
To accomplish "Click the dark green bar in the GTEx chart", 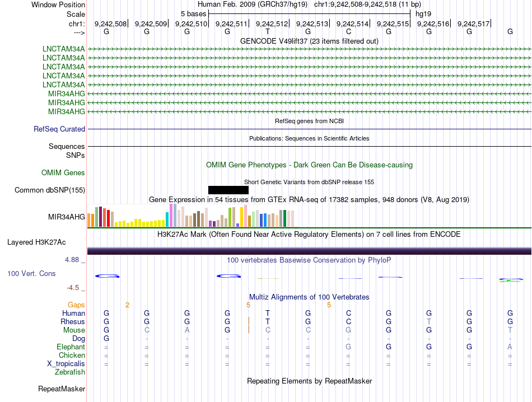I will [284, 218].
